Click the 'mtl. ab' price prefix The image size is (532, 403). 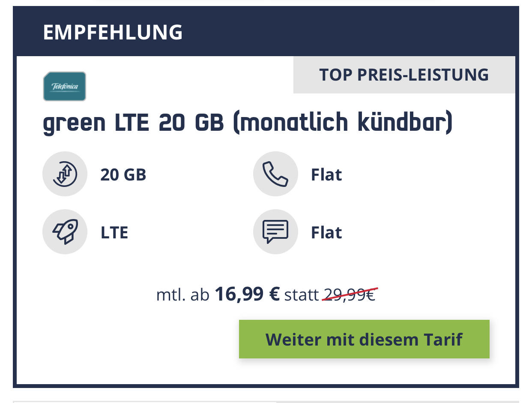point(183,295)
